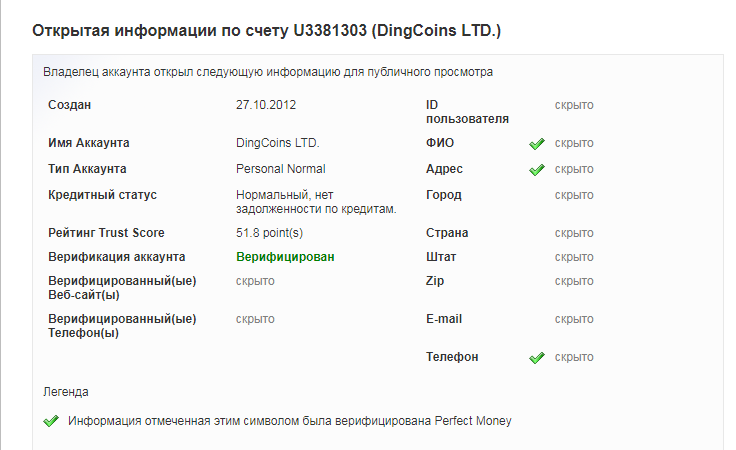Click hidden value for Верифицированный(ые) Веб-сайт(ы)
The height and width of the screenshot is (450, 736).
pyautogui.click(x=255, y=281)
